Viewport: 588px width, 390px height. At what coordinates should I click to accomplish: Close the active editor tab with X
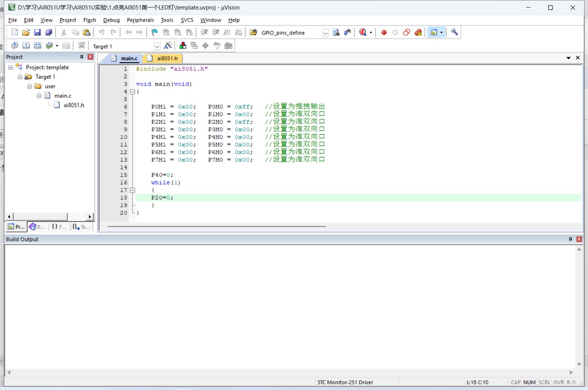coord(578,58)
